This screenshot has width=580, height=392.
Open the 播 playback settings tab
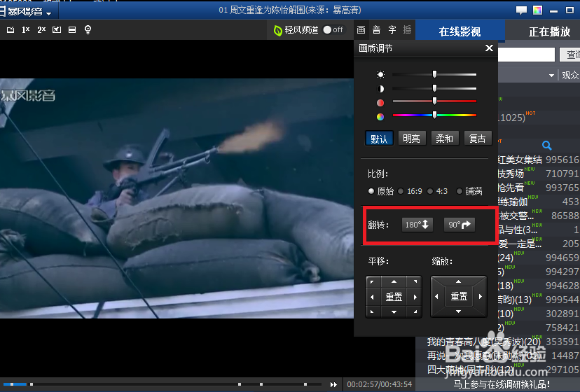point(407,30)
